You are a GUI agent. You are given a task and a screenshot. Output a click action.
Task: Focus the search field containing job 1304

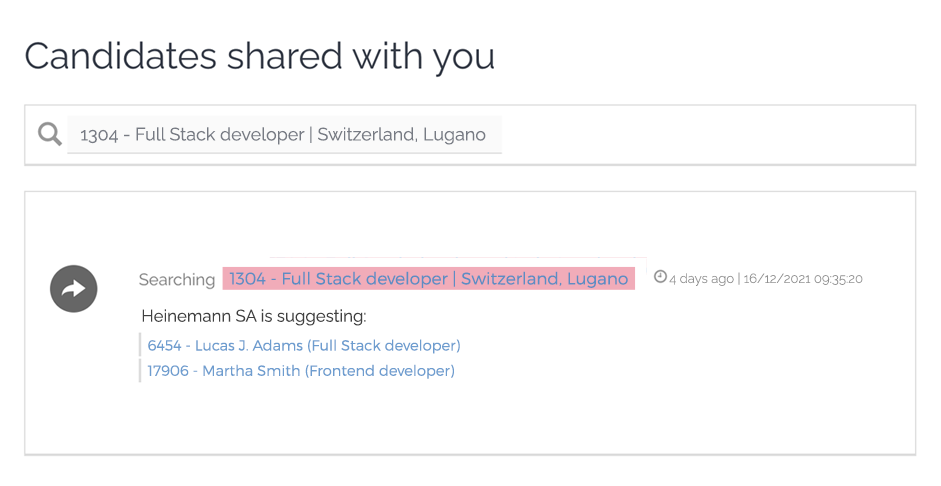(x=284, y=135)
